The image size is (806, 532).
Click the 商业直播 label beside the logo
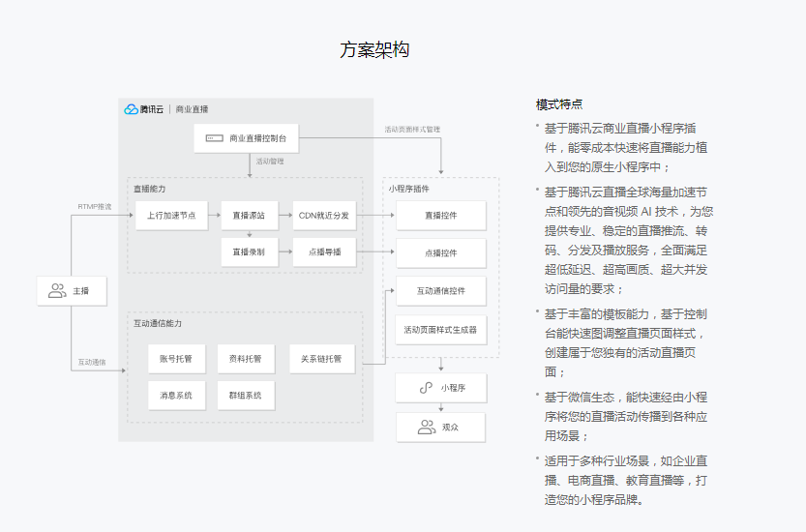[x=193, y=109]
